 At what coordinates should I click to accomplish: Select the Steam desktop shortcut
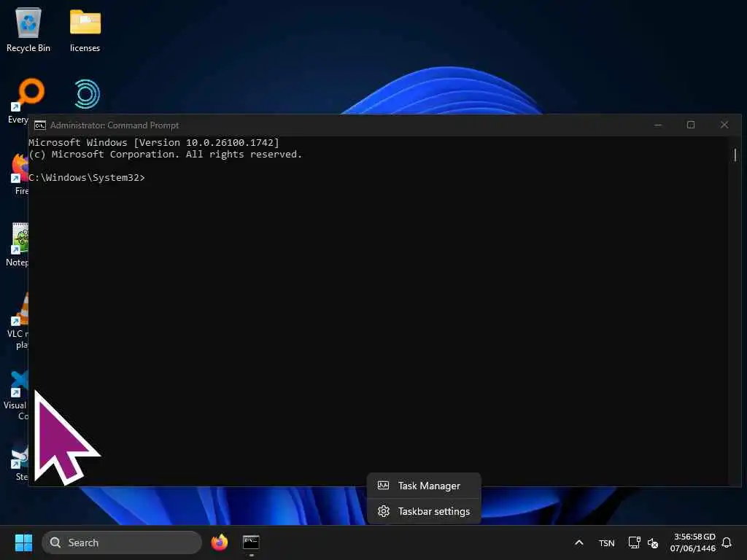[20, 461]
